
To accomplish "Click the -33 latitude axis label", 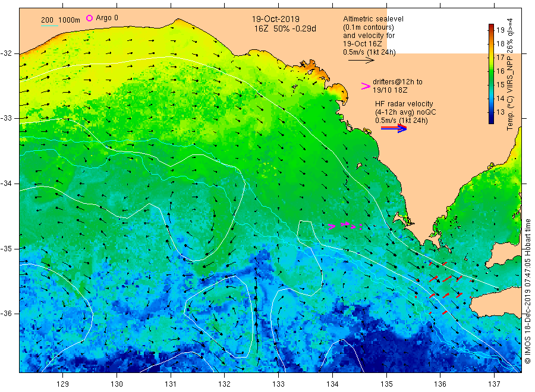I will pos(6,118).
